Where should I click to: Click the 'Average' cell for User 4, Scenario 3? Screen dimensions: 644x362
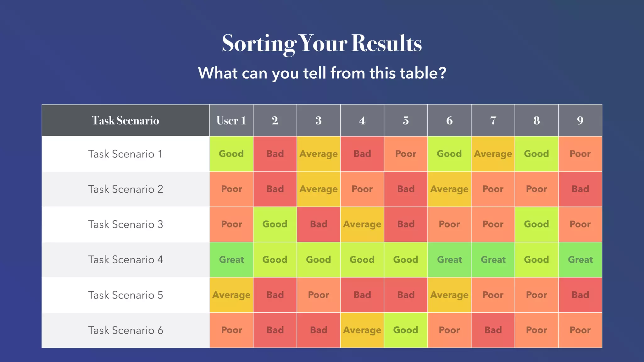pos(362,224)
